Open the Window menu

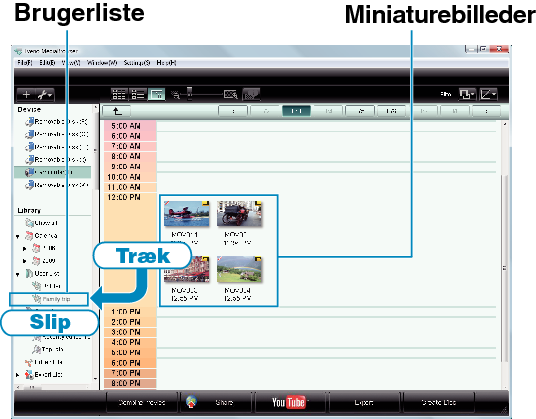point(102,63)
